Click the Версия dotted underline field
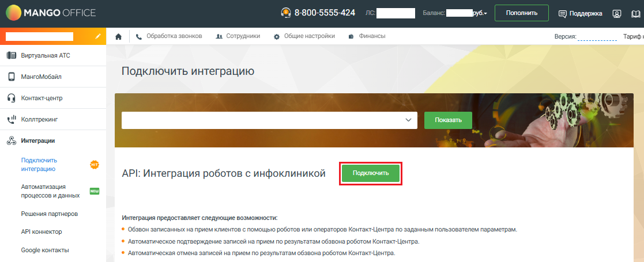The height and width of the screenshot is (262, 644). coord(597,37)
